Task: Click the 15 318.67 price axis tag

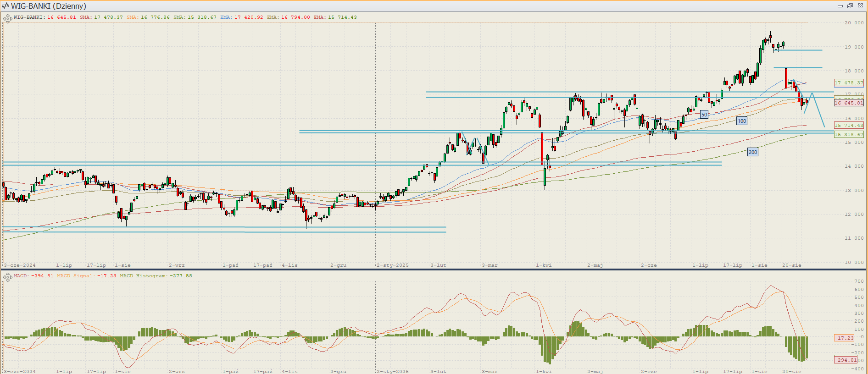Action: pyautogui.click(x=849, y=135)
